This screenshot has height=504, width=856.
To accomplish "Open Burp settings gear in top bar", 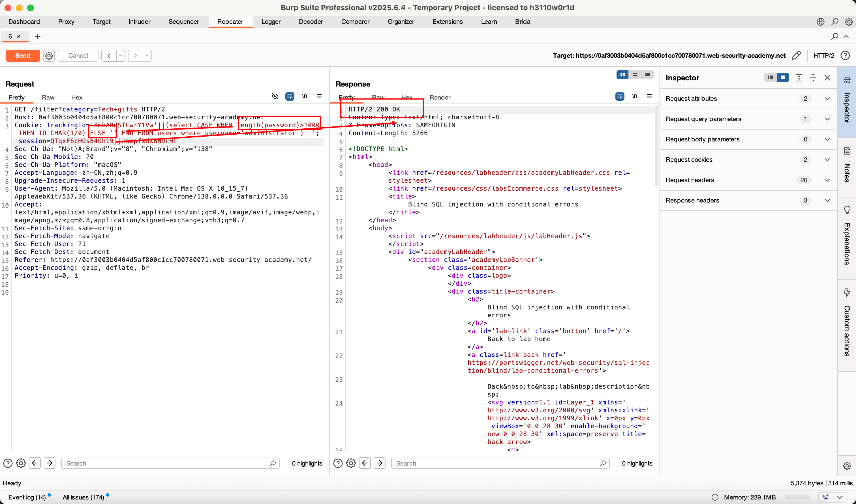I will (x=849, y=22).
